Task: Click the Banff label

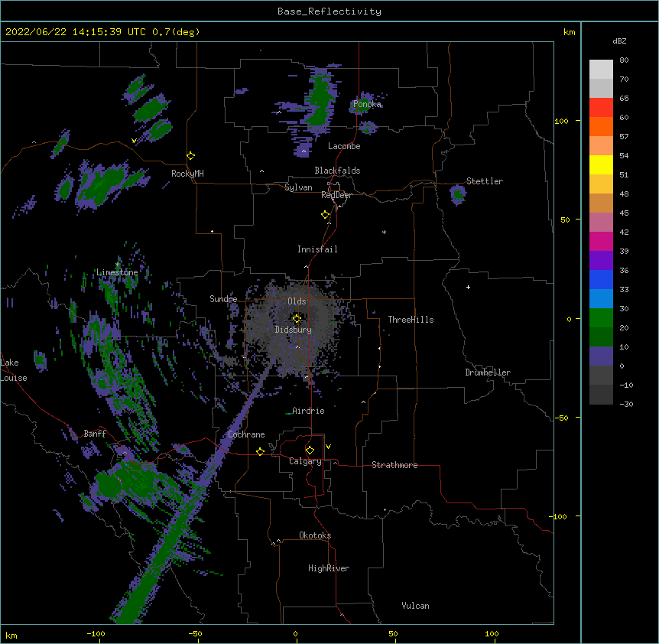Action: pyautogui.click(x=95, y=434)
